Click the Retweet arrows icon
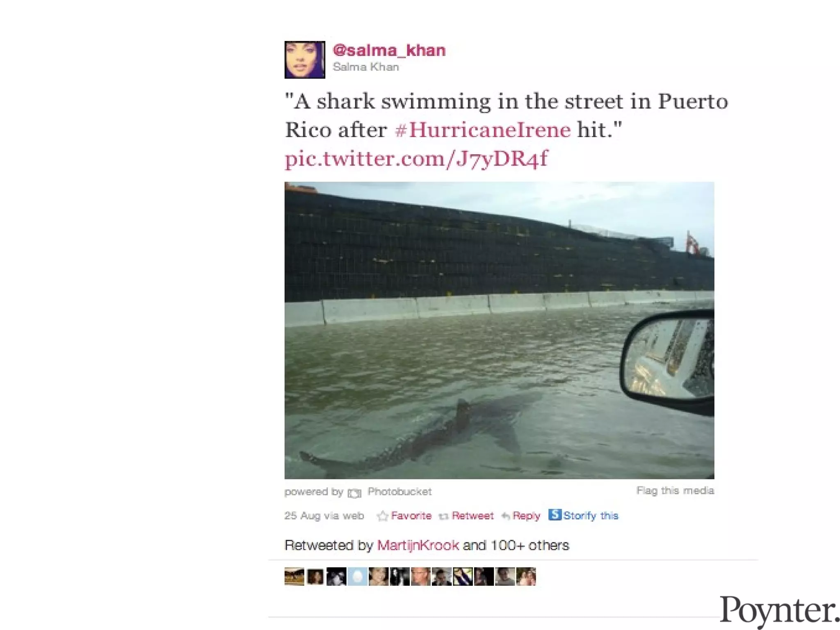This screenshot has width=840, height=630. pyautogui.click(x=443, y=516)
